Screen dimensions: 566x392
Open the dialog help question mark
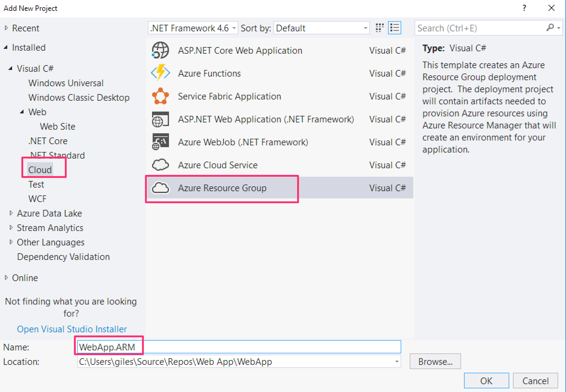pyautogui.click(x=524, y=8)
